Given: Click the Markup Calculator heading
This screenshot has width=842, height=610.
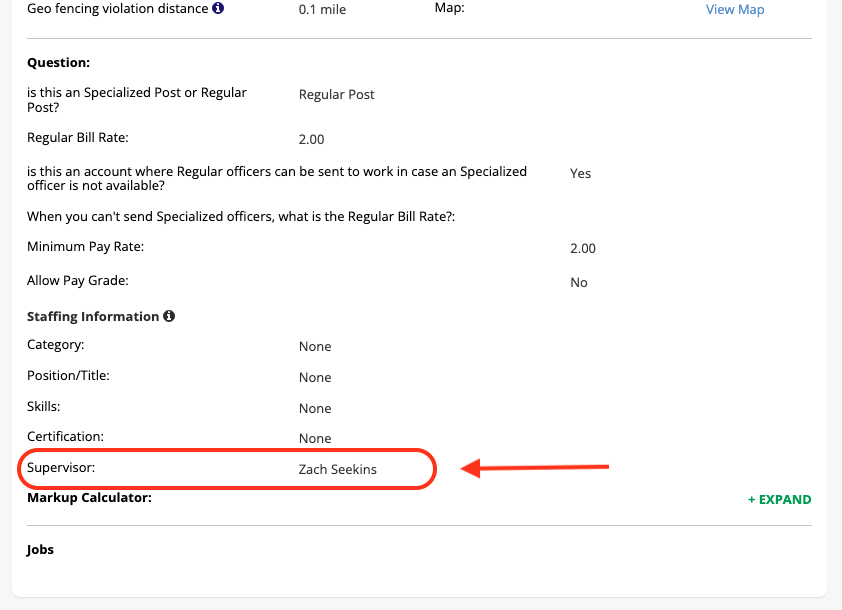Looking at the screenshot, I should click(89, 497).
